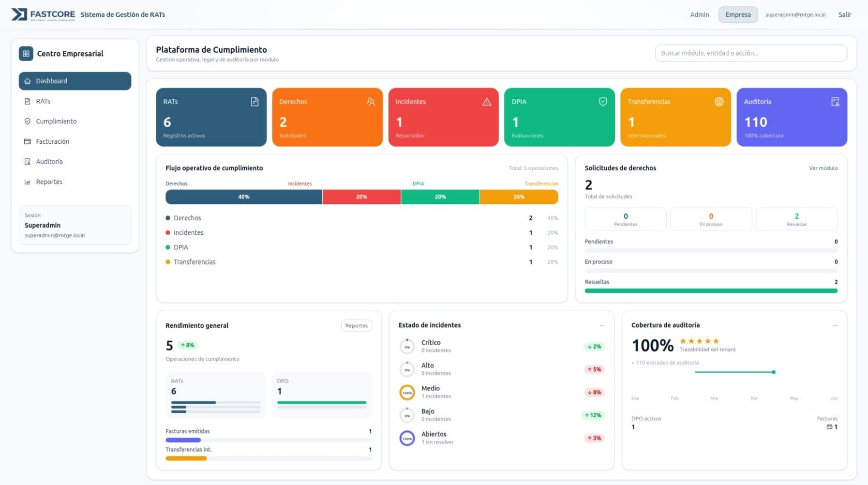The image size is (868, 485).
Task: Click the Cumplimiento shield icon in sidebar
Action: pos(28,121)
